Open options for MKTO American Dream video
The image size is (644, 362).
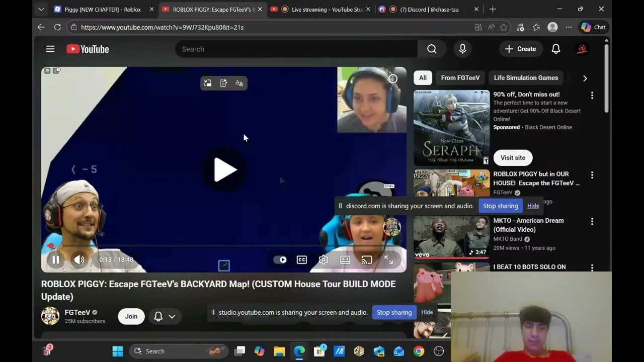592,221
